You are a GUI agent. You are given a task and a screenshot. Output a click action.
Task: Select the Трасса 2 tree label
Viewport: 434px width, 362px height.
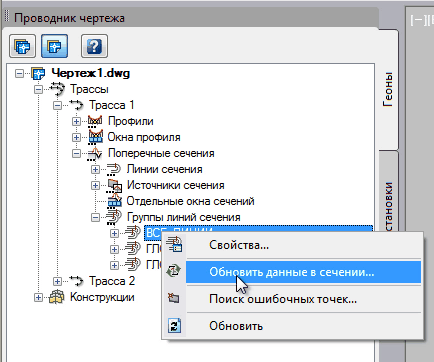point(112,281)
